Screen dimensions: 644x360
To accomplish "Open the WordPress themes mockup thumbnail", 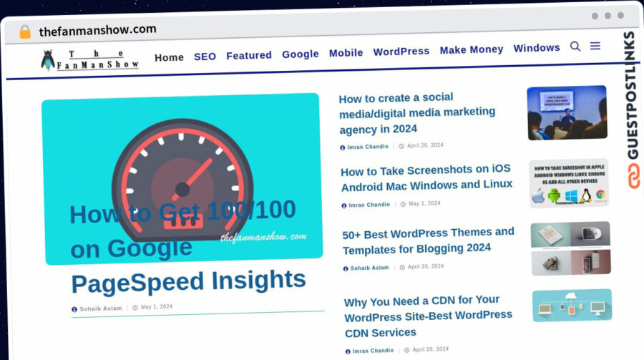I will click(571, 248).
